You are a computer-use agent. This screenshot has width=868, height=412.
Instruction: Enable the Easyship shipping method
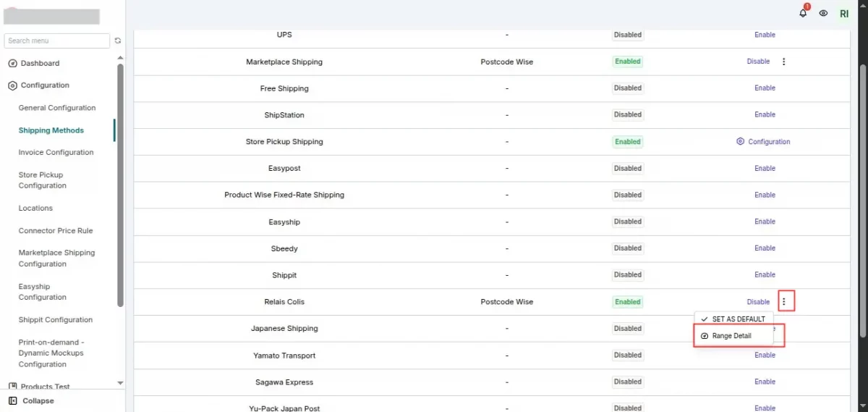pyautogui.click(x=765, y=222)
